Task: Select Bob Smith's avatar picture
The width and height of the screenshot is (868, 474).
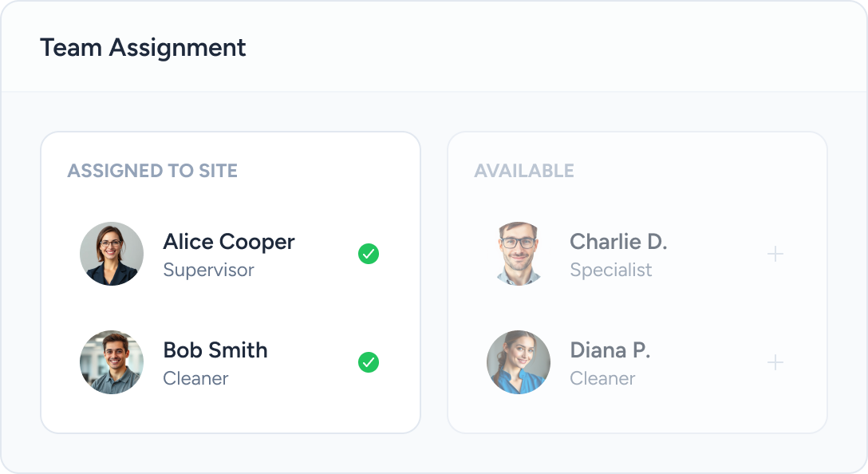Action: 112,362
